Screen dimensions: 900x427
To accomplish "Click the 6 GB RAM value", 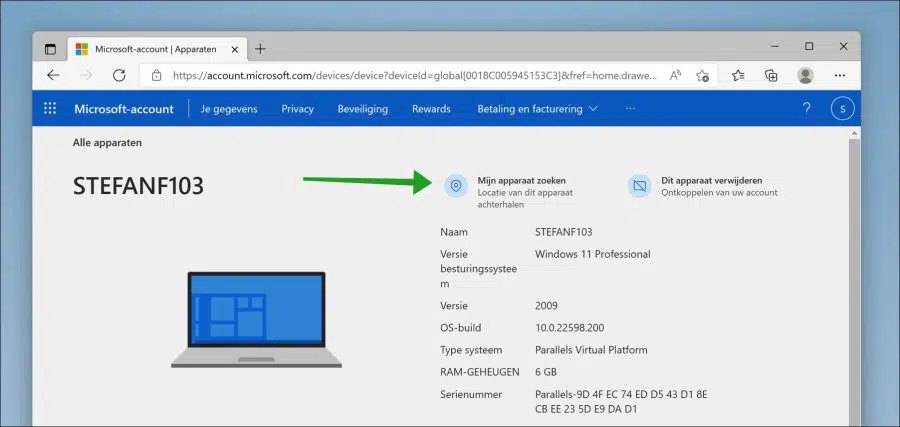I will click(546, 372).
